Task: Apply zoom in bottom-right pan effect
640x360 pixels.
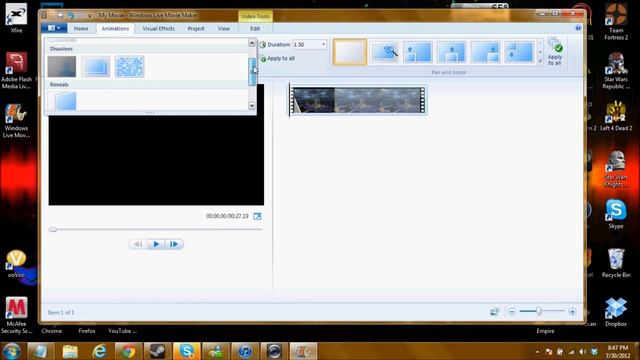Action: pyautogui.click(x=485, y=52)
